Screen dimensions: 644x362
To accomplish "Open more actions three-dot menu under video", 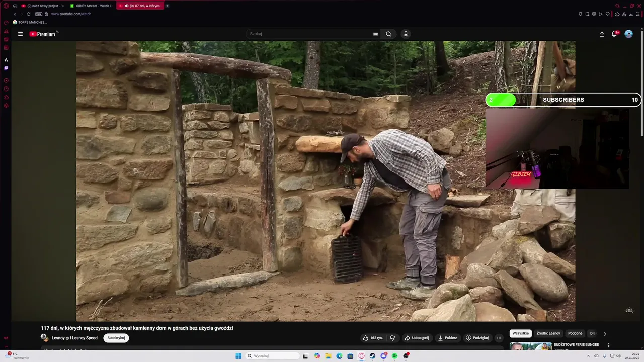I will point(499,338).
